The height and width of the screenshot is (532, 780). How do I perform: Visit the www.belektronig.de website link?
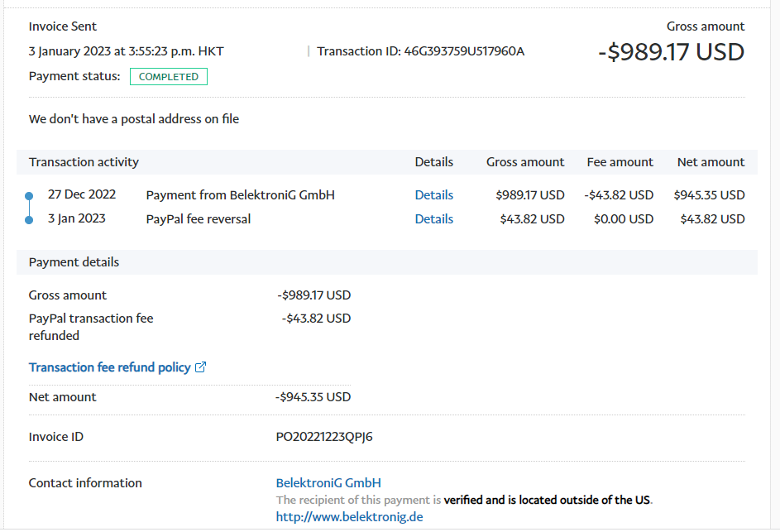click(349, 517)
